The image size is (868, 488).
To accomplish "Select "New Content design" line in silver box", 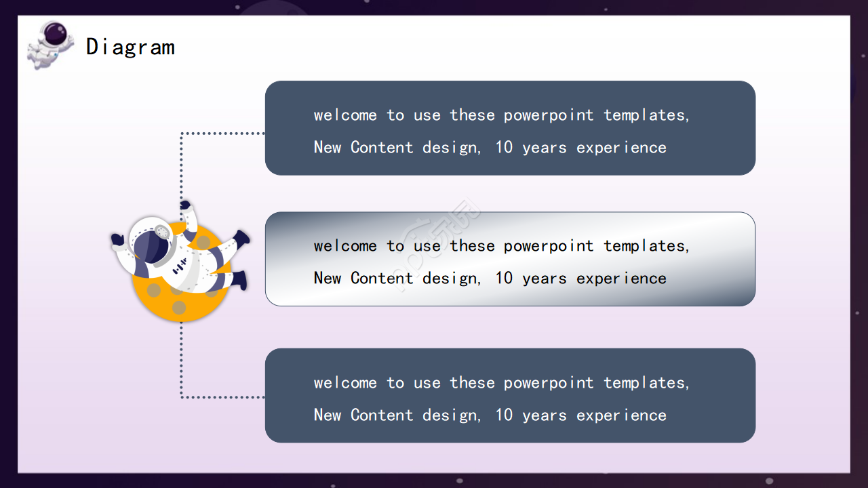I will [x=490, y=279].
